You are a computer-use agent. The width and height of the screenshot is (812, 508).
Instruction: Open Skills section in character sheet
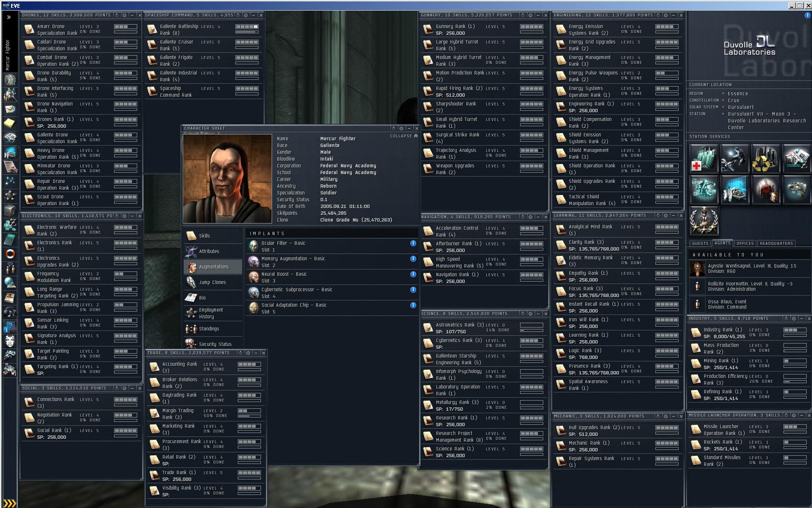pos(213,236)
